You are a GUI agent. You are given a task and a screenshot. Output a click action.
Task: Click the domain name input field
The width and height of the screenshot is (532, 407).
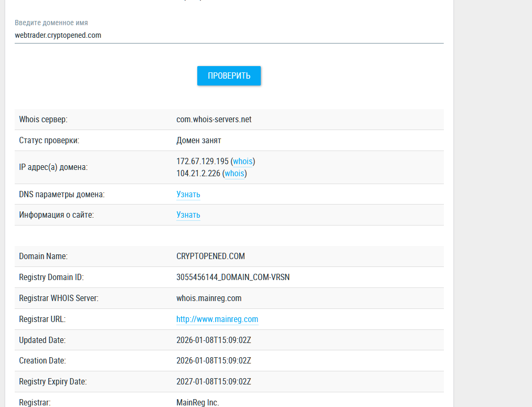229,35
